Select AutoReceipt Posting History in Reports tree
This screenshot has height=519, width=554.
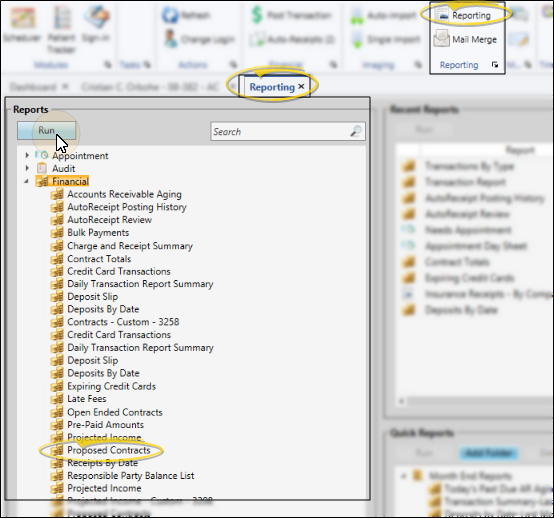pyautogui.click(x=127, y=207)
